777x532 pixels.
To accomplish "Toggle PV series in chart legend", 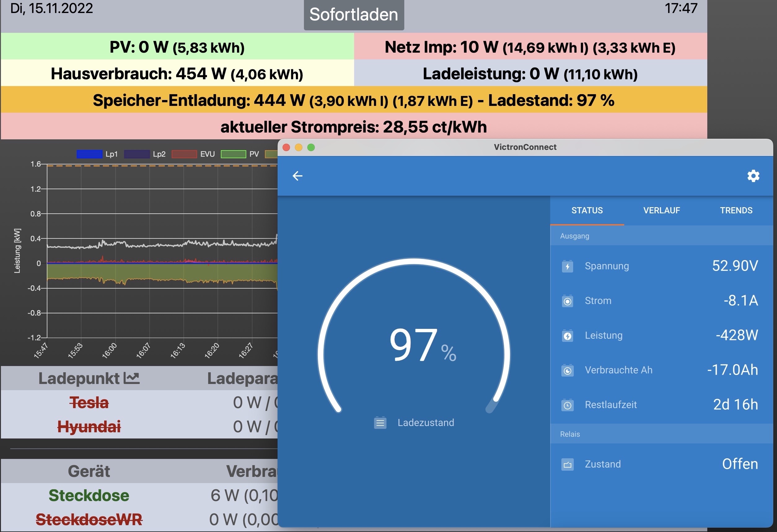I will (233, 154).
